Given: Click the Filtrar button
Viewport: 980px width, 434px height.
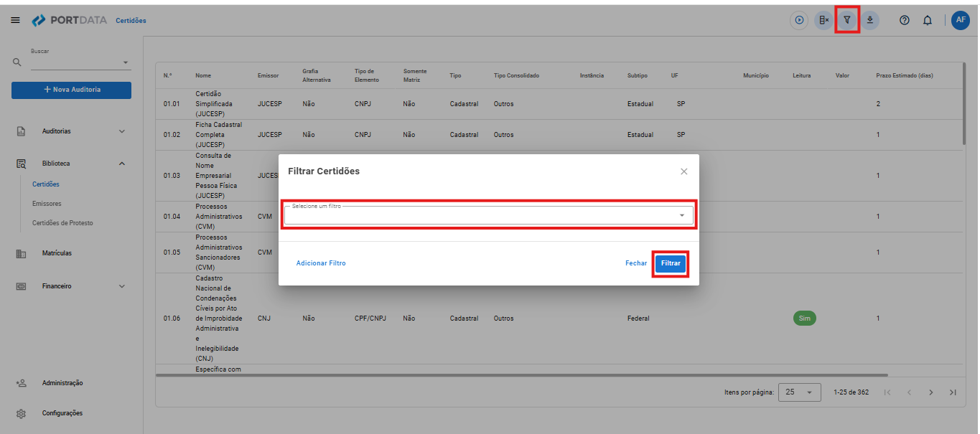Looking at the screenshot, I should coord(671,263).
